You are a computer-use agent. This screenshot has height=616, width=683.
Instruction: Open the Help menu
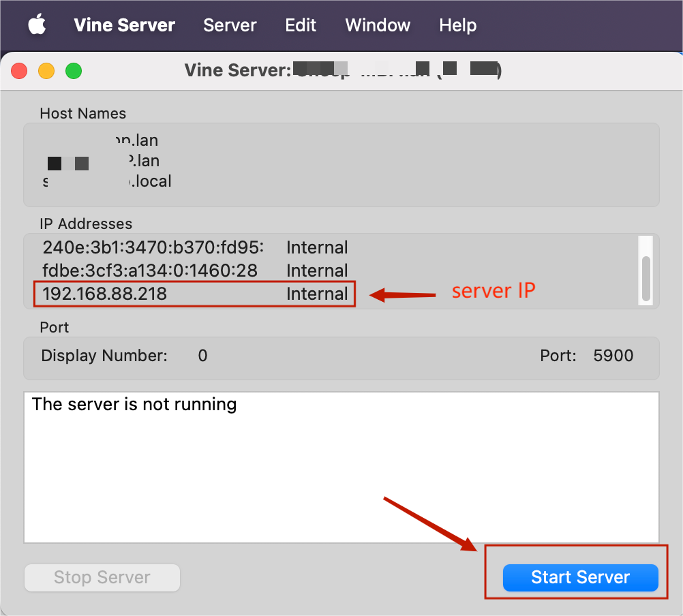pos(457,25)
